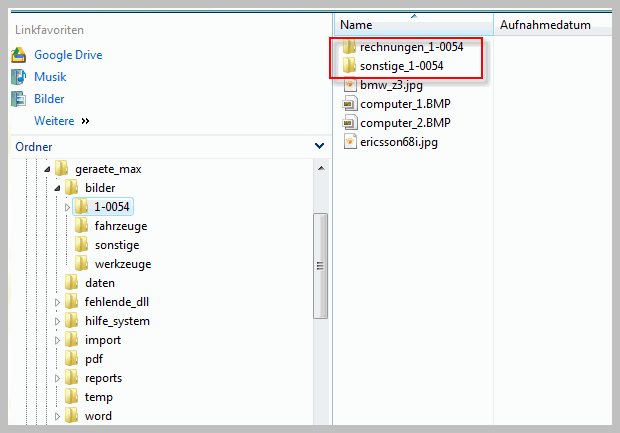Image resolution: width=620 pixels, height=433 pixels.
Task: Click the ericsson68i.jpg file icon
Action: [x=349, y=142]
